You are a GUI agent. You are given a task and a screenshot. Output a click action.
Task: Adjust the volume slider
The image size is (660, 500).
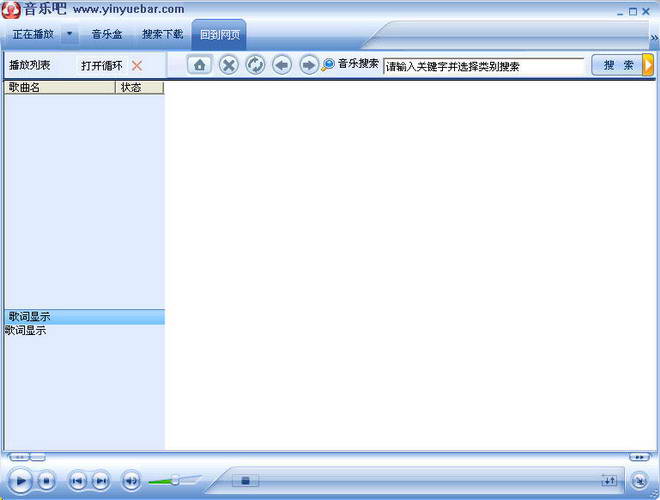tap(175, 481)
